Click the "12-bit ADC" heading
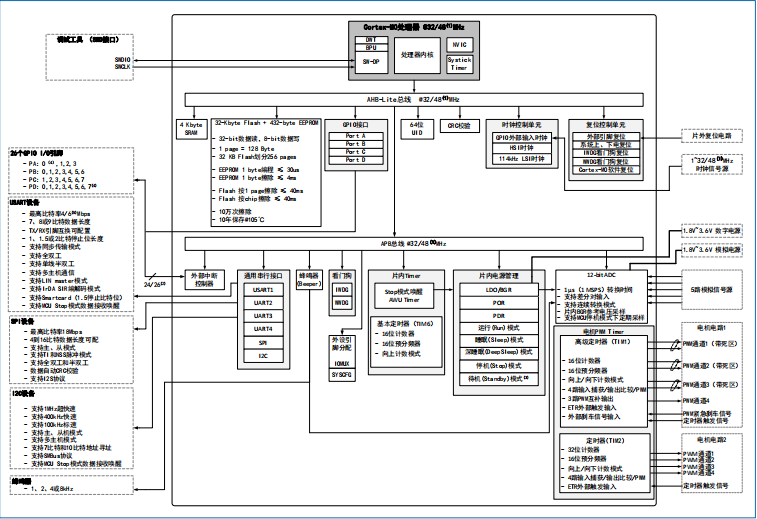This screenshot has height=519, width=757. pos(601,275)
